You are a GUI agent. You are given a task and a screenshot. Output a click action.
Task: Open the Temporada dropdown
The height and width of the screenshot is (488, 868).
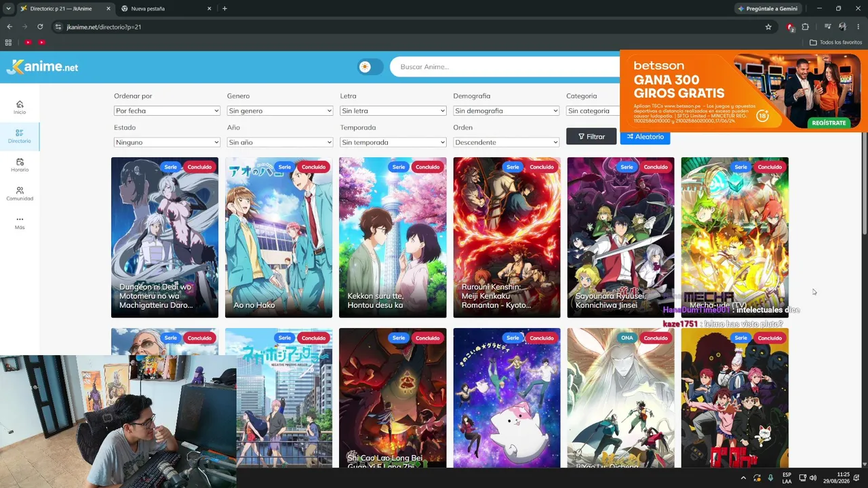point(393,142)
